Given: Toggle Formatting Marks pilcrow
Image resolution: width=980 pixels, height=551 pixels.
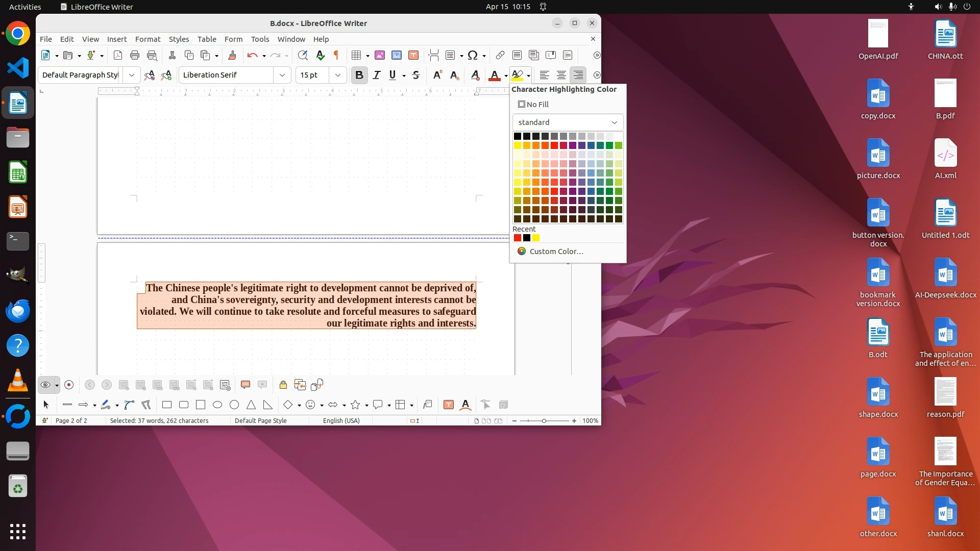Looking at the screenshot, I should (x=336, y=55).
